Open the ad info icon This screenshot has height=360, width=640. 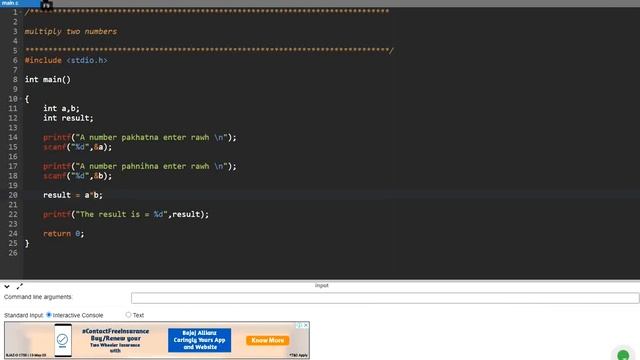click(299, 325)
